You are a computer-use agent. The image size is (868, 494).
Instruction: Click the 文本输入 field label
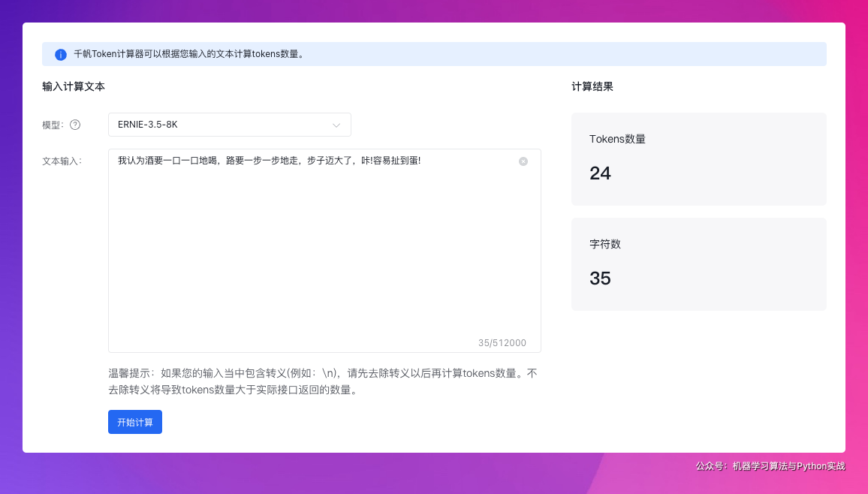pyautogui.click(x=62, y=161)
